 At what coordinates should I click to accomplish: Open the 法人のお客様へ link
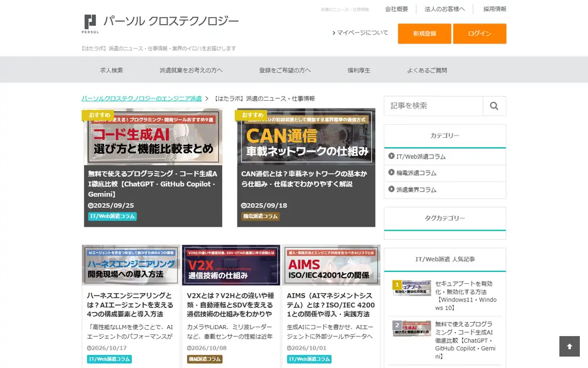click(x=445, y=9)
